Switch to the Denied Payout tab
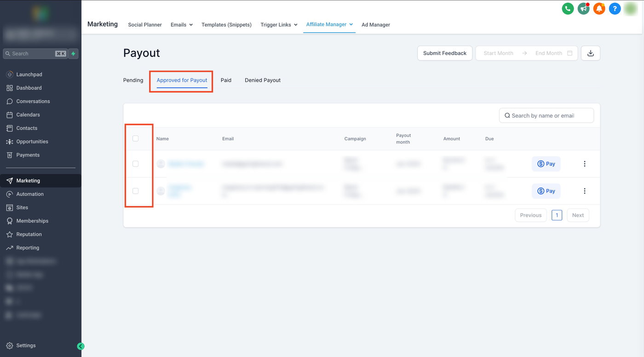 [263, 80]
